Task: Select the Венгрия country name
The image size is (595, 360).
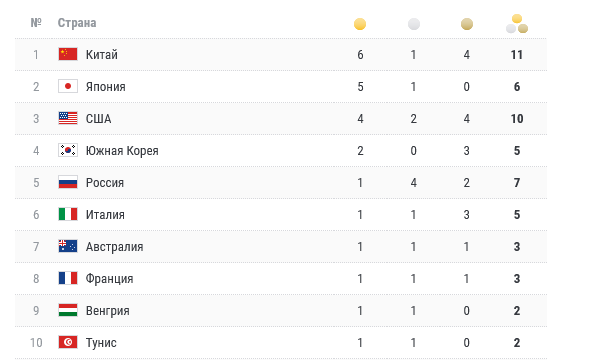Action: (108, 311)
